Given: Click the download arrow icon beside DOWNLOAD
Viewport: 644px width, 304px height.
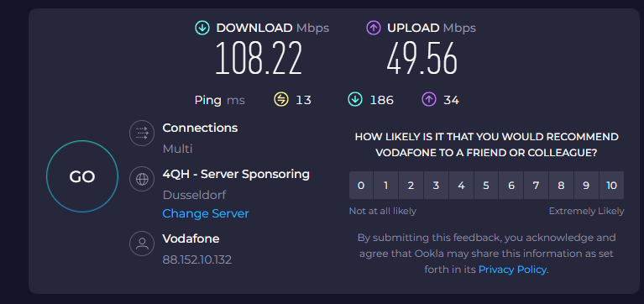Looking at the screenshot, I should (202, 29).
